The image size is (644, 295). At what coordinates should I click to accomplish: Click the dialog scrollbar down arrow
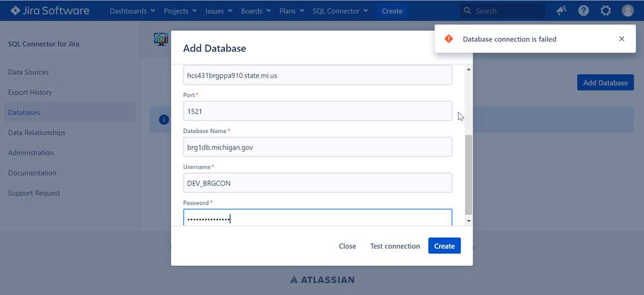[x=469, y=221]
